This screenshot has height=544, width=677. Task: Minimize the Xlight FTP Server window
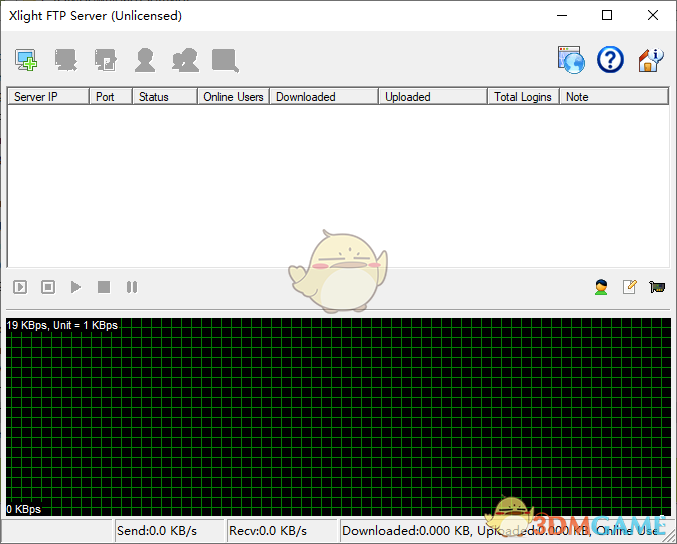pos(562,16)
